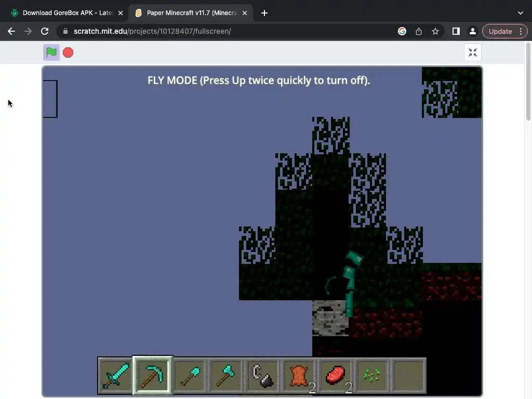Screen dimensions: 532x399
Task: Click the page's vertical scrollbar
Action: tap(528, 82)
